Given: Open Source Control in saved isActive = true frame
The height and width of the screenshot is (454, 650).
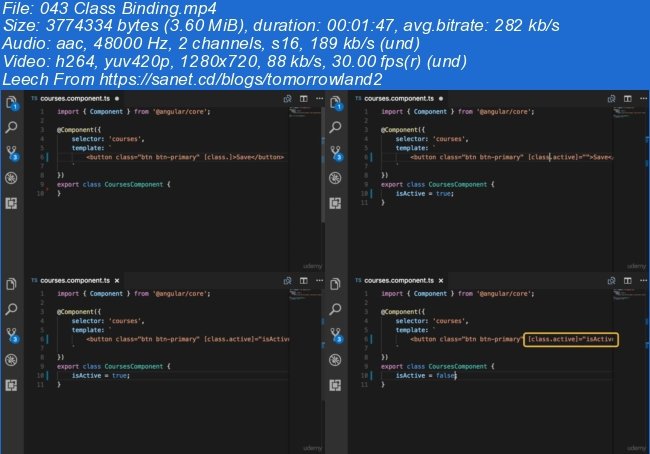Looking at the screenshot, I should click(x=12, y=335).
